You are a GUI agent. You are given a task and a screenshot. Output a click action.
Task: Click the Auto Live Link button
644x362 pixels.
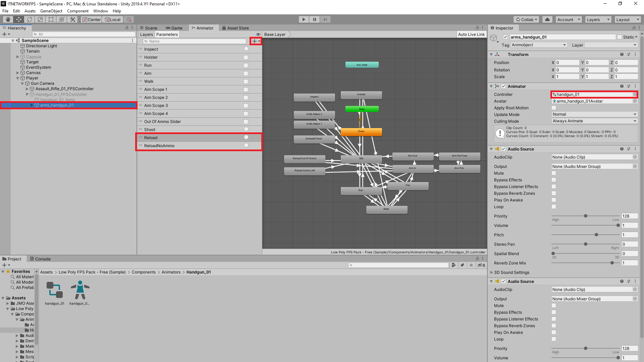point(471,35)
